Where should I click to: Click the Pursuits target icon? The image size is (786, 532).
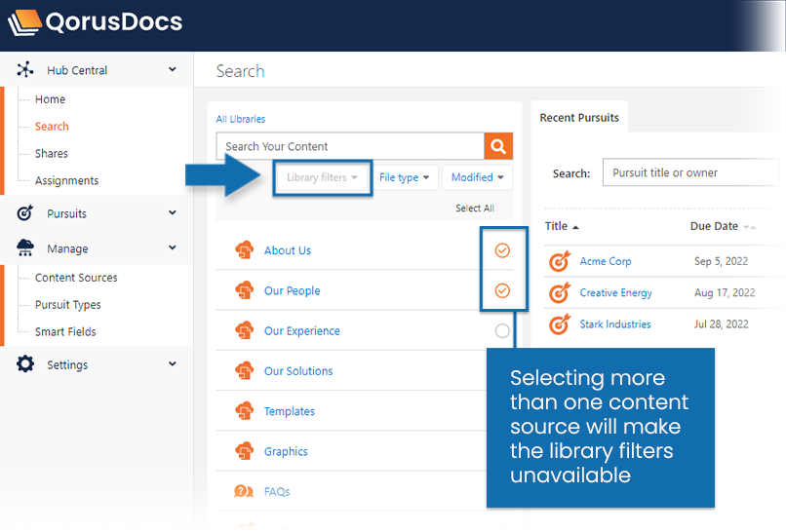pos(25,213)
